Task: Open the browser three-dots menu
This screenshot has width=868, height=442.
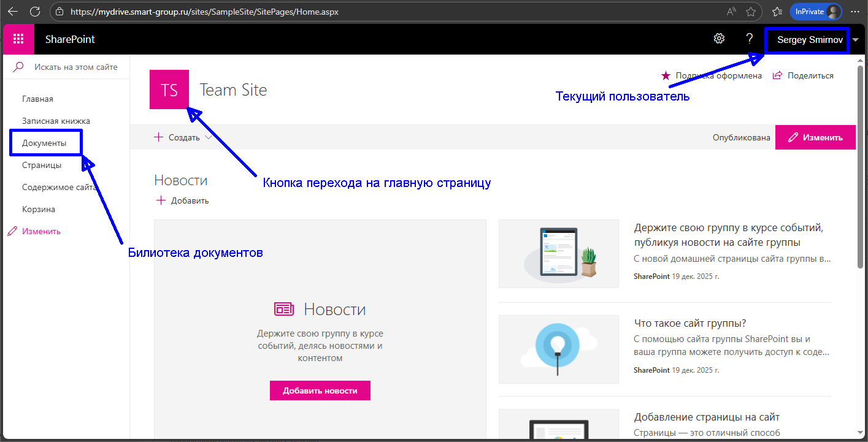Action: (855, 12)
